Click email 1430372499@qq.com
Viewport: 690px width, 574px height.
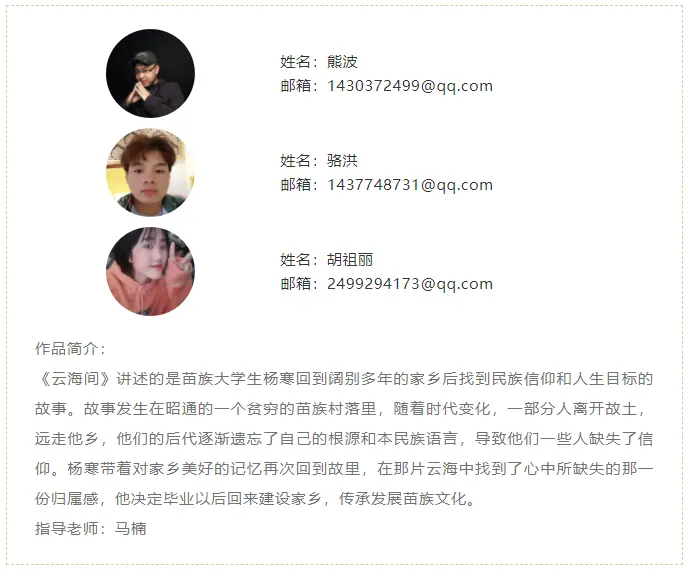pos(410,86)
